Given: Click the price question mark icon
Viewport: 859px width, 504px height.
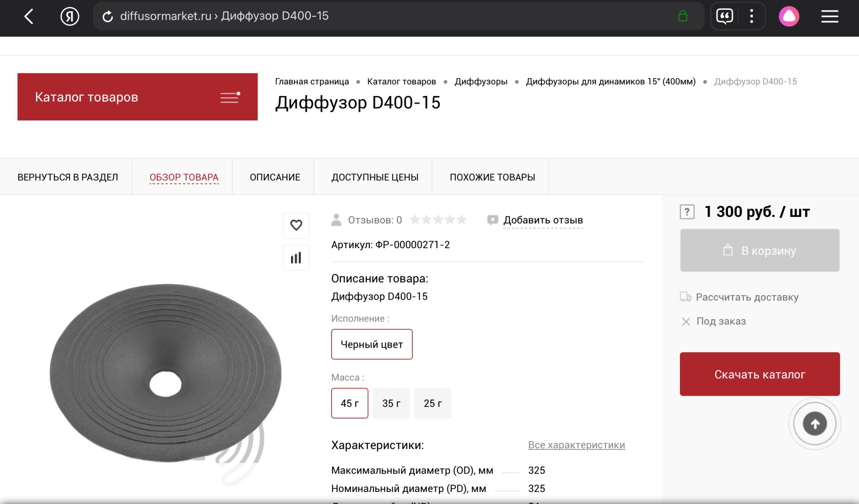Looking at the screenshot, I should (x=687, y=212).
